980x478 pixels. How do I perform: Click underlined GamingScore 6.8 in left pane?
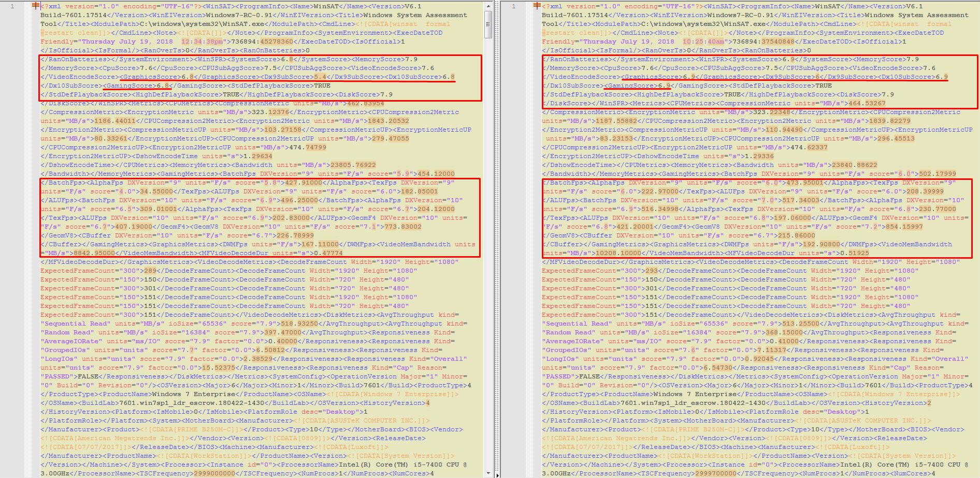click(137, 86)
